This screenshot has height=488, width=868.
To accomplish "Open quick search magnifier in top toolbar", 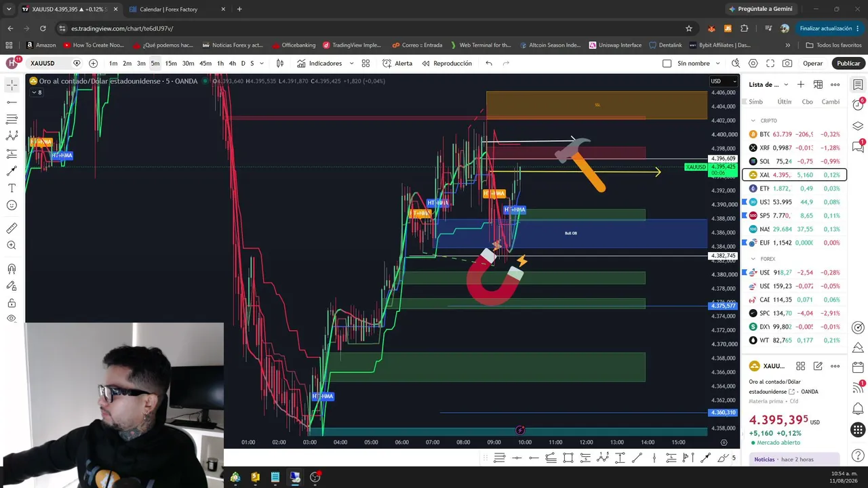I will 736,63.
